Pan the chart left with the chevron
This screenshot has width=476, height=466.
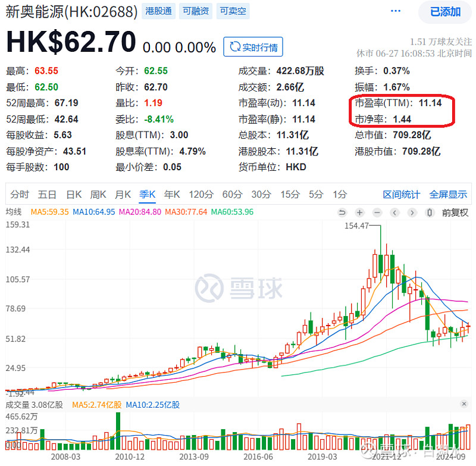(394, 212)
